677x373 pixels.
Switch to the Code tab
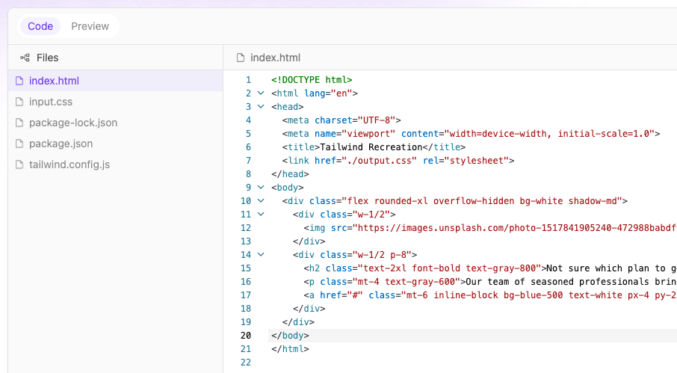[x=40, y=26]
